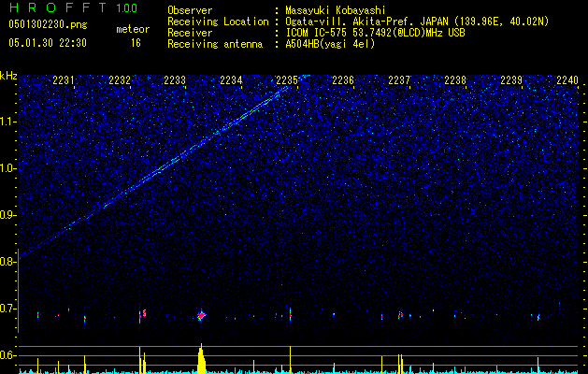588x374 pixels.
Task: Click the 1.0 kHz frequency label
Action: click(7, 168)
